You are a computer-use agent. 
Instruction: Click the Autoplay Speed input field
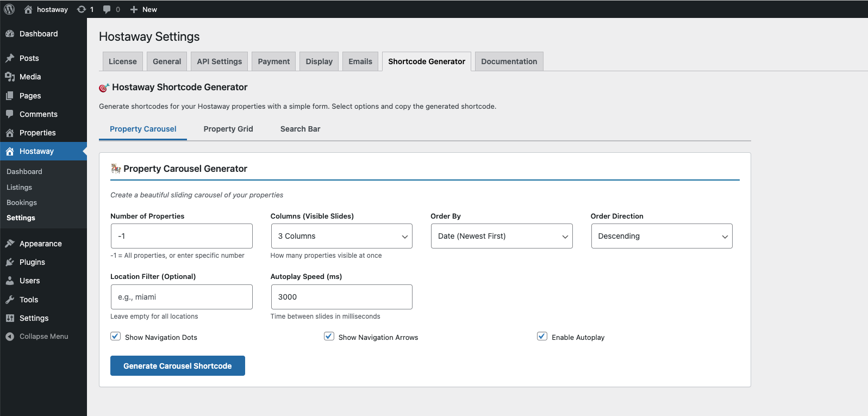tap(341, 297)
